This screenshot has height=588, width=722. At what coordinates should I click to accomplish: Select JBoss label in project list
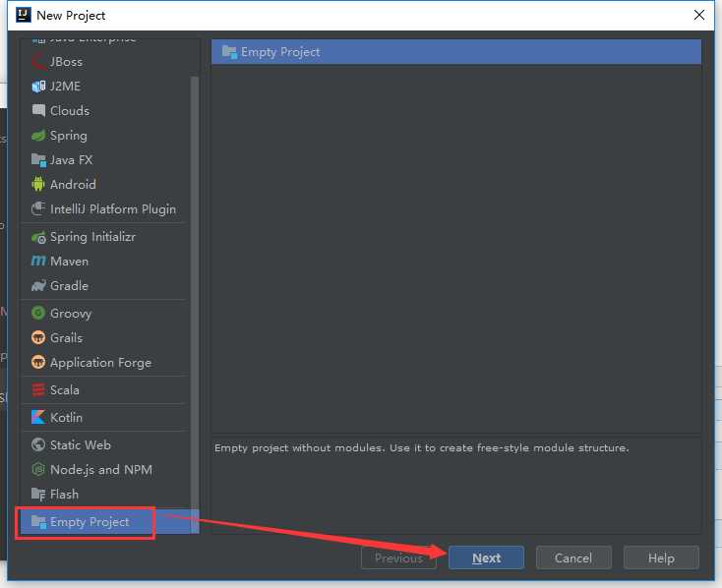click(66, 62)
